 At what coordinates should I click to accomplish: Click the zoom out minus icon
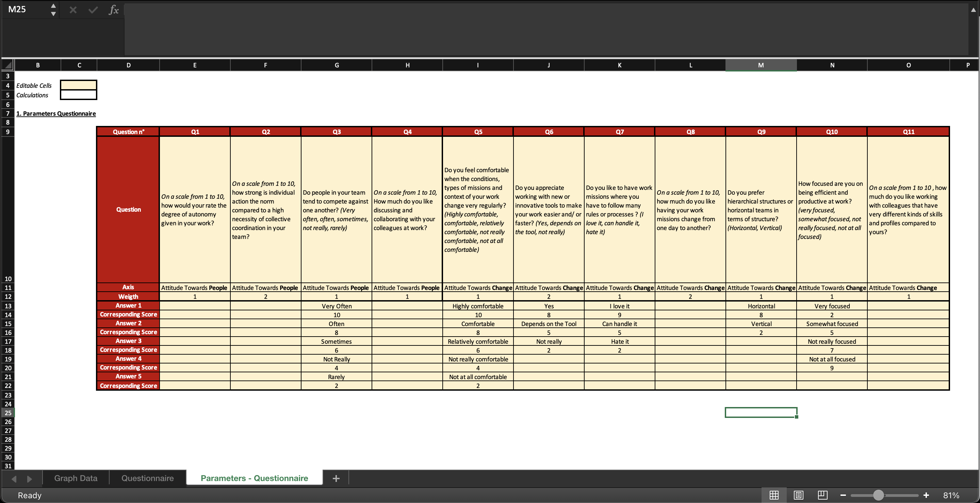[843, 495]
